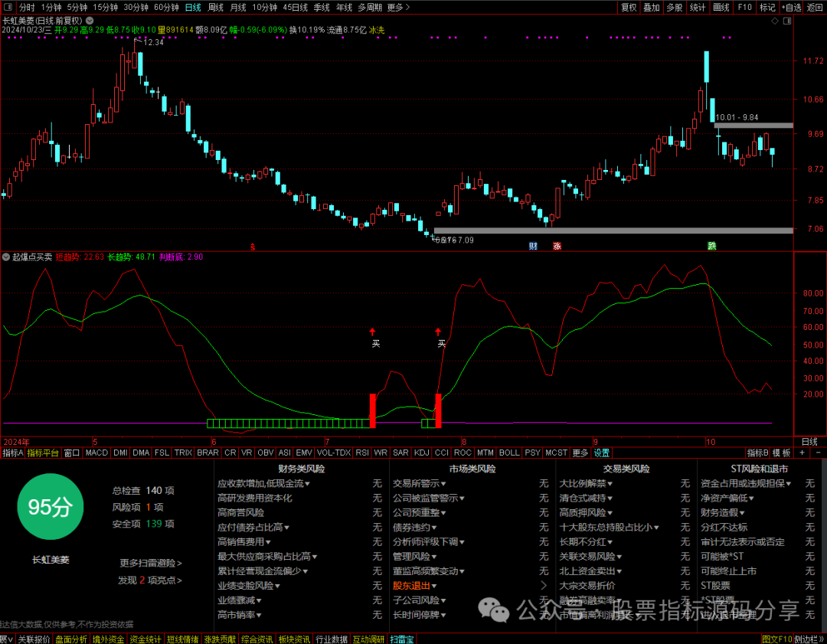Click the 返回 back button
Screen dimensions: 827x644
[x=815, y=8]
